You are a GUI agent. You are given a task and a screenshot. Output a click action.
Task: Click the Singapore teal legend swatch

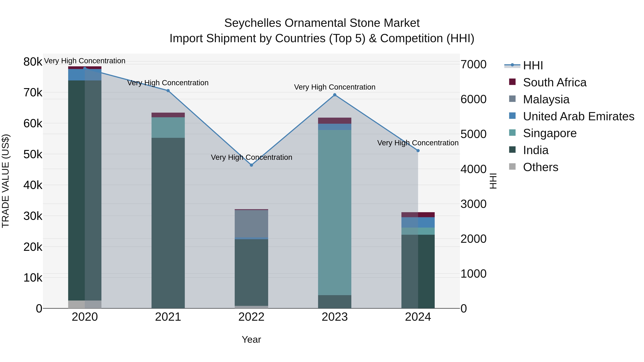pyautogui.click(x=512, y=132)
